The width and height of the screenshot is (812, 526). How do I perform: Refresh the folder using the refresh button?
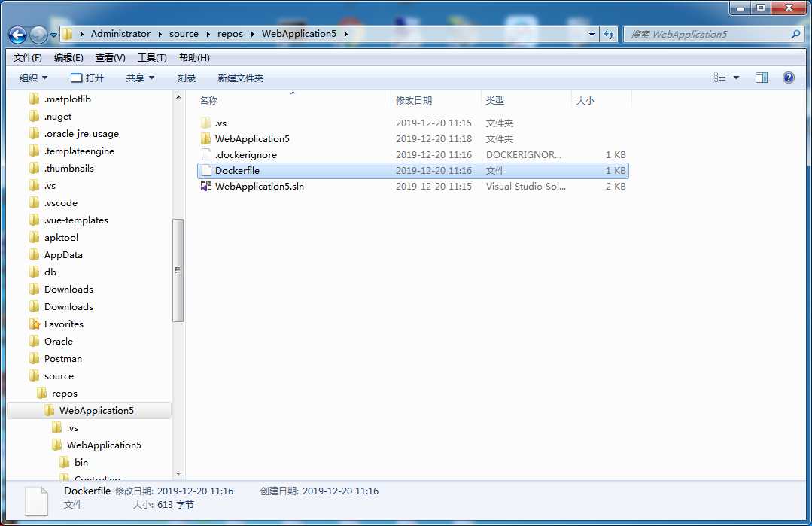point(609,34)
